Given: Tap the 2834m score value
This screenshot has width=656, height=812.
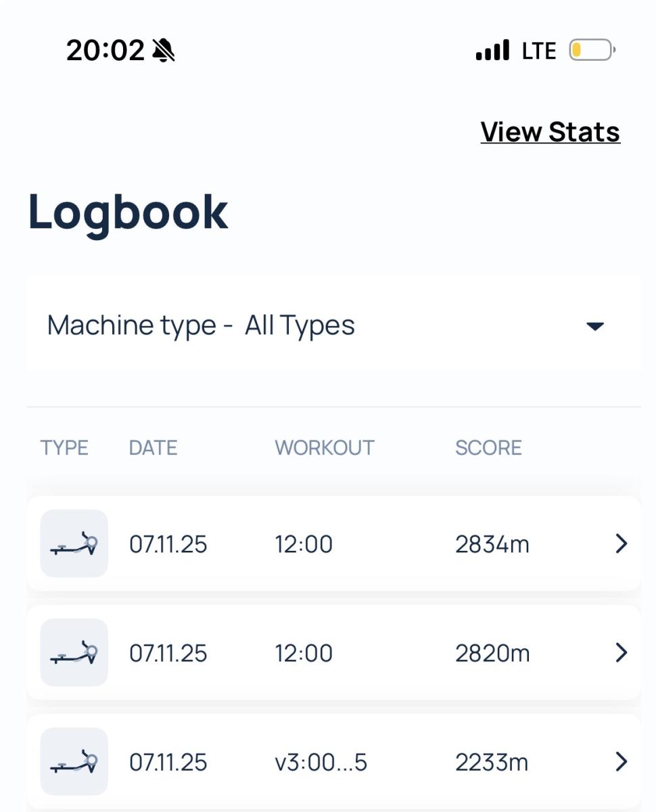Looking at the screenshot, I should tap(492, 544).
